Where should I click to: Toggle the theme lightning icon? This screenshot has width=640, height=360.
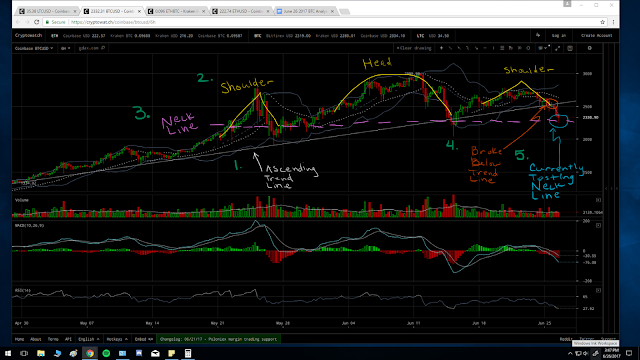(x=538, y=36)
